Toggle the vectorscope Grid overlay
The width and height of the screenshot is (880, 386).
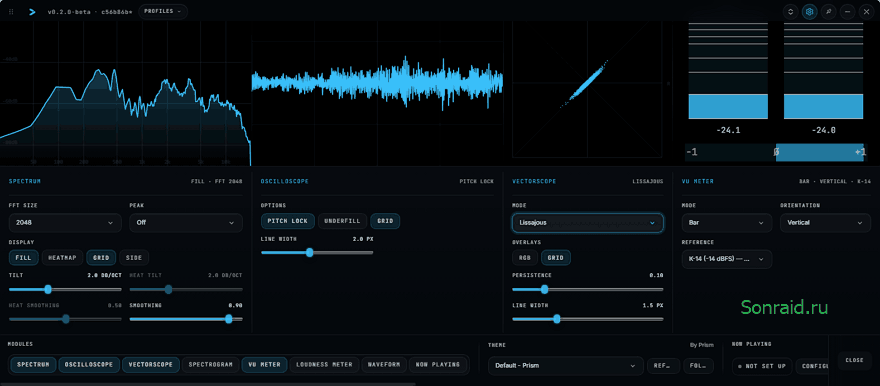tap(556, 258)
